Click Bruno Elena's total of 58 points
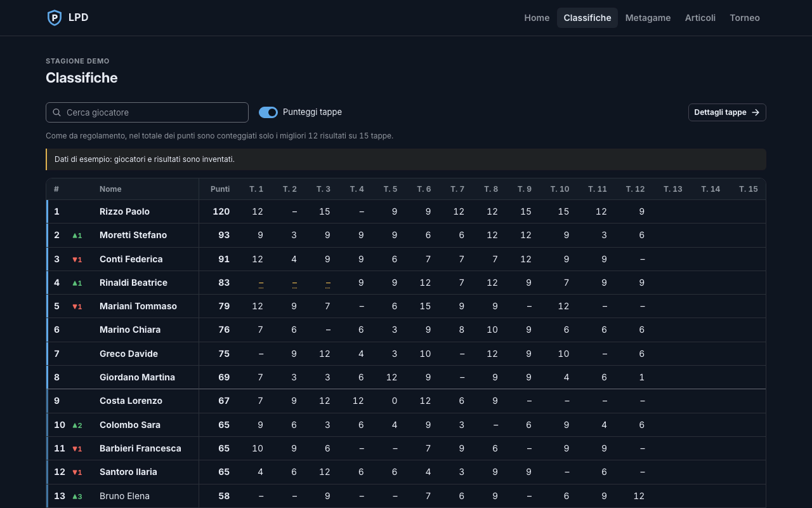Viewport: 812px width, 508px height. [224, 496]
